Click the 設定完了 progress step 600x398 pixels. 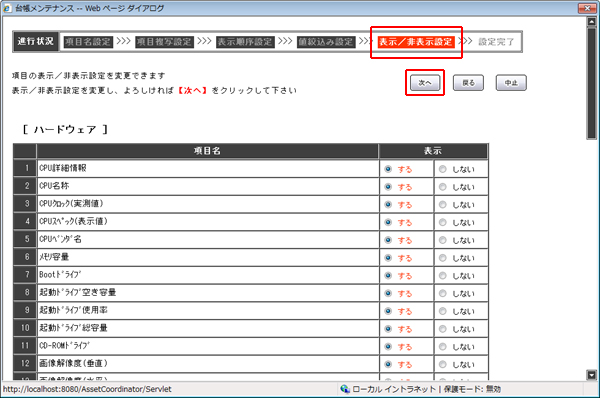coord(496,42)
